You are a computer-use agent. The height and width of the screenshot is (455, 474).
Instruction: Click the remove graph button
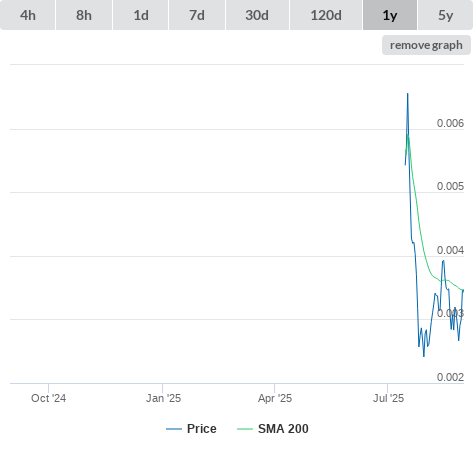[x=426, y=45]
